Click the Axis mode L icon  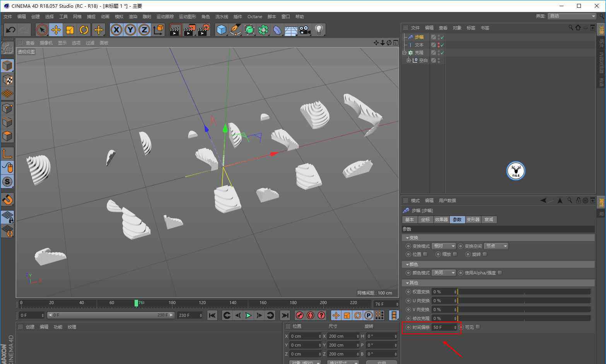[x=7, y=153]
